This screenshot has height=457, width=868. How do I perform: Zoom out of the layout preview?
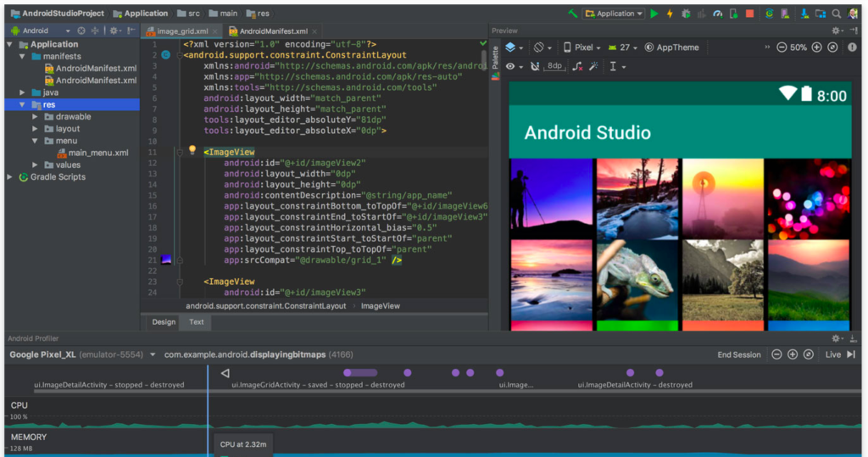point(782,47)
